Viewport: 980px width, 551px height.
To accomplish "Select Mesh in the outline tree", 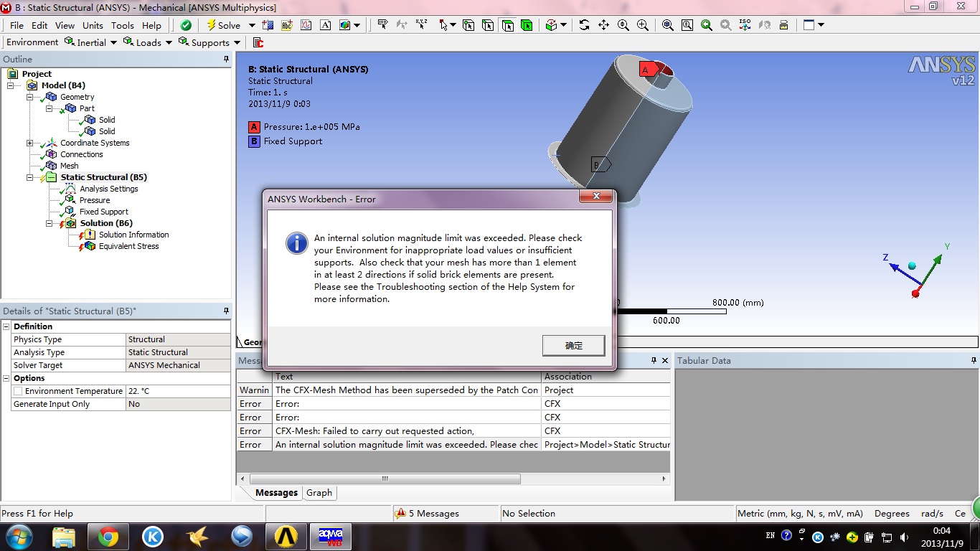I will point(69,166).
